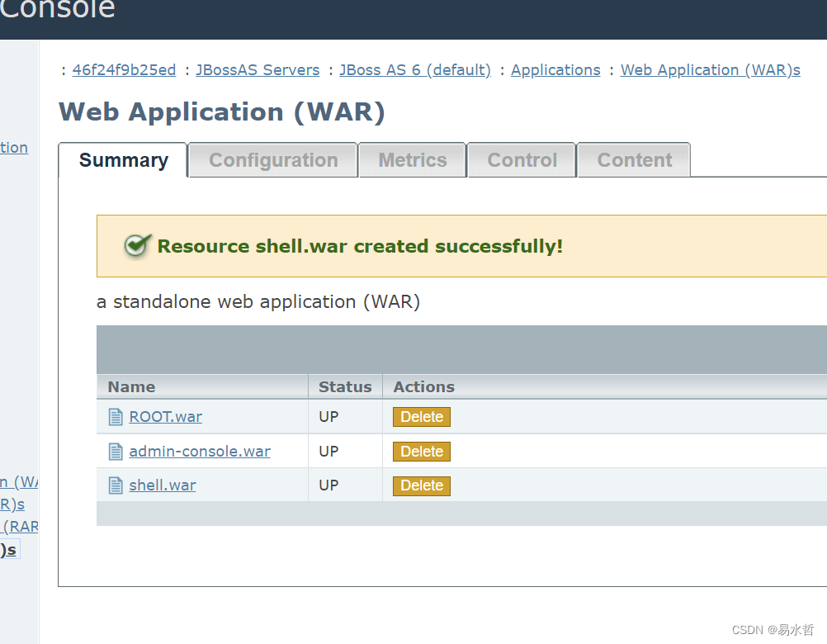Open JBoss AS 6 (default) breadcrumb
827x644 pixels.
pyautogui.click(x=415, y=69)
